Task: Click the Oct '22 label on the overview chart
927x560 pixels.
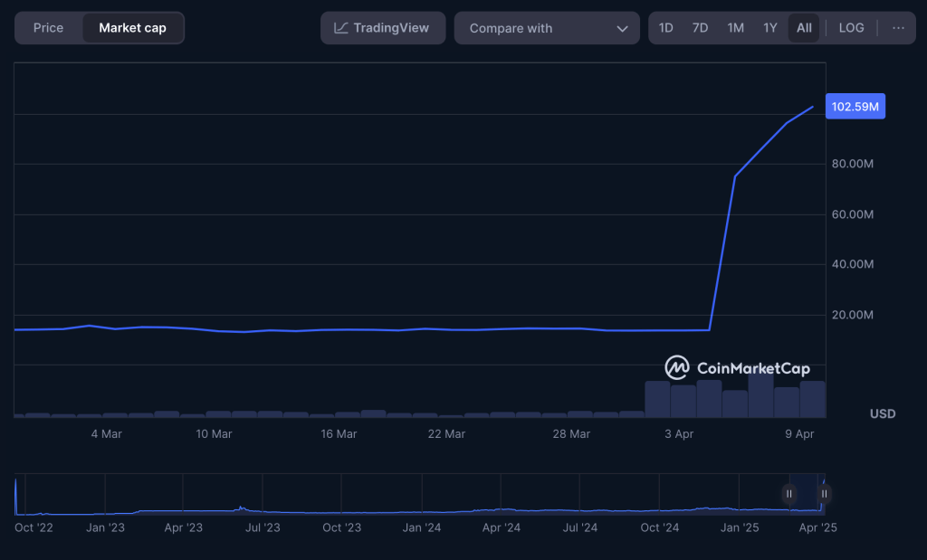Action: pos(33,527)
